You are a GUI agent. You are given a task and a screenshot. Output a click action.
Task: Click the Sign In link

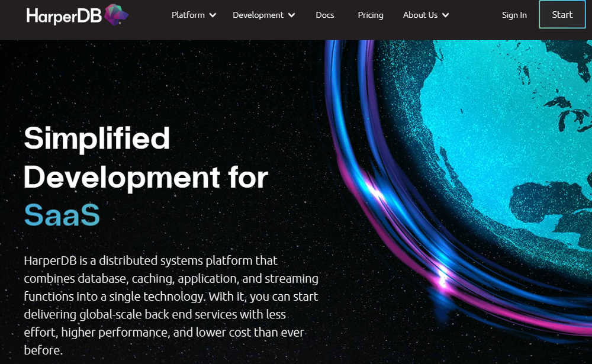click(x=514, y=15)
